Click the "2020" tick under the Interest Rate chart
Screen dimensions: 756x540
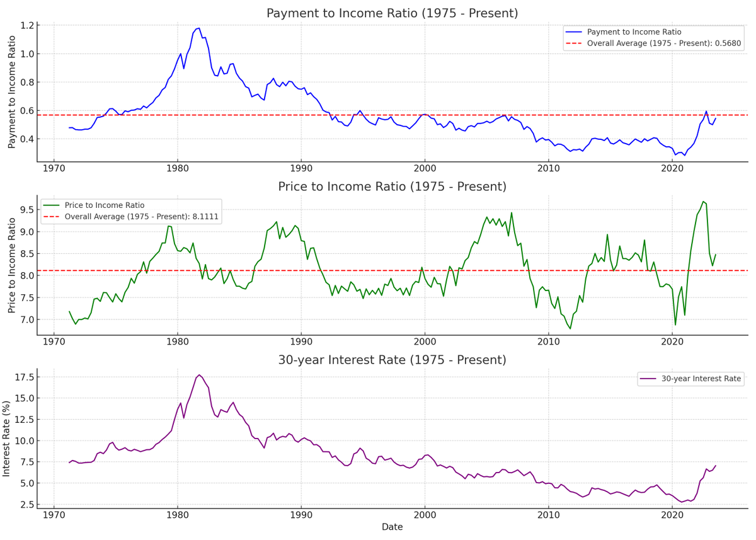[672, 516]
